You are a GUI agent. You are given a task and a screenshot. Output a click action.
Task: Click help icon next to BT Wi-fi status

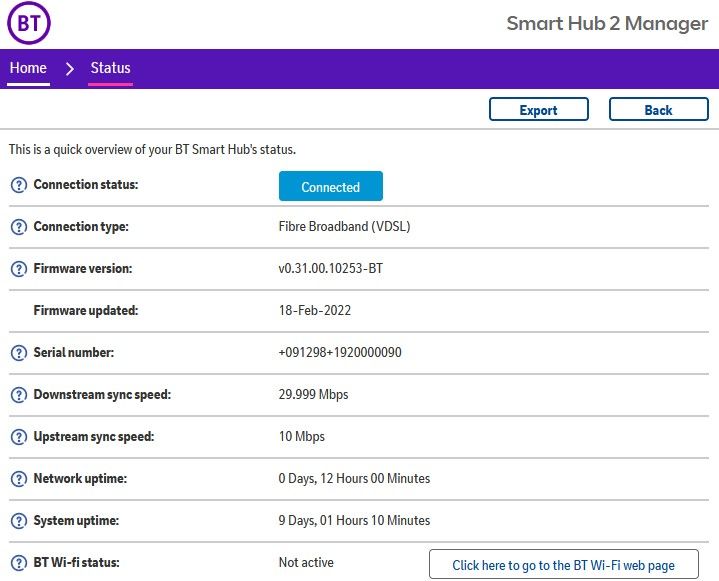pos(18,563)
